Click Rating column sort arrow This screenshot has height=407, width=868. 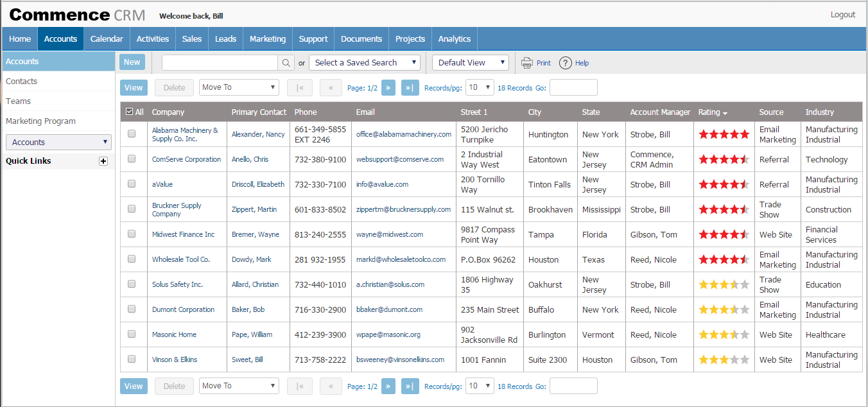(x=725, y=113)
